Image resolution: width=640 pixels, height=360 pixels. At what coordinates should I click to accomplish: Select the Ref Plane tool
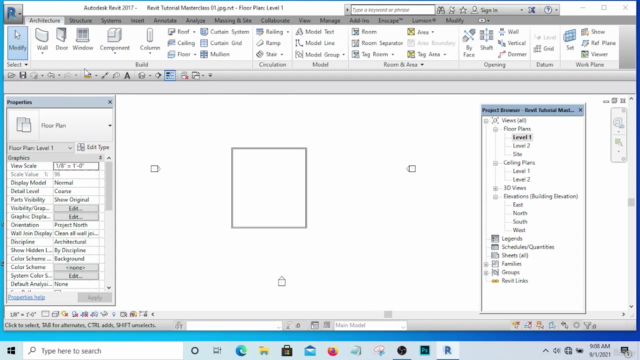[598, 43]
